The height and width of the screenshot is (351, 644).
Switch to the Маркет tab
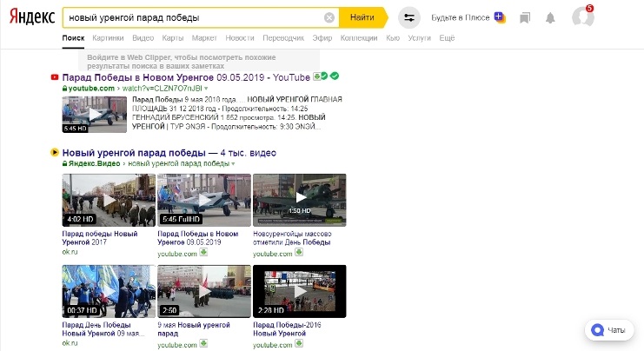(x=204, y=37)
